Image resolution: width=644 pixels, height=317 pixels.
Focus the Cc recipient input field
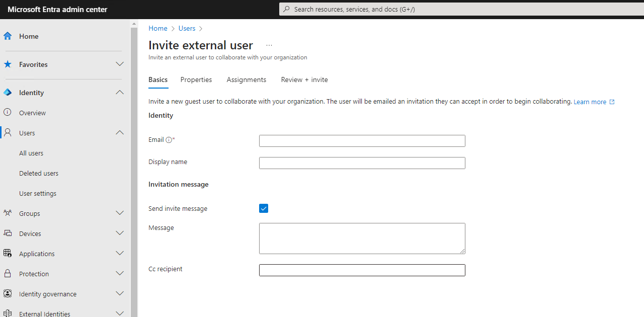[362, 270]
